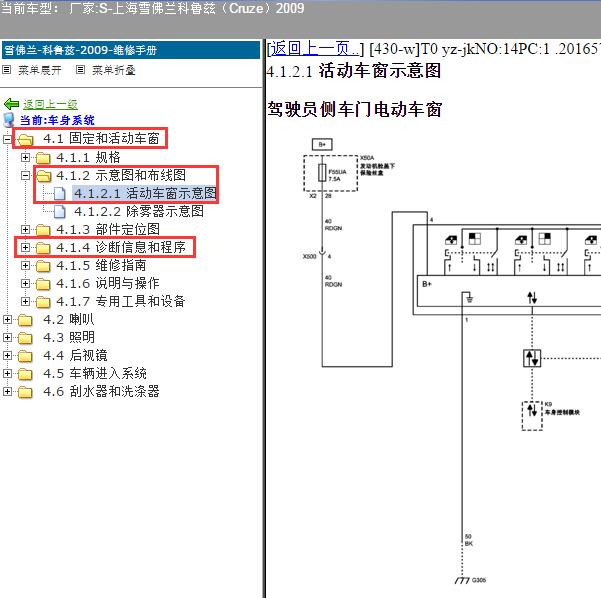Select 4.2 喇叭 tree item
This screenshot has width=601, height=598.
(x=69, y=319)
